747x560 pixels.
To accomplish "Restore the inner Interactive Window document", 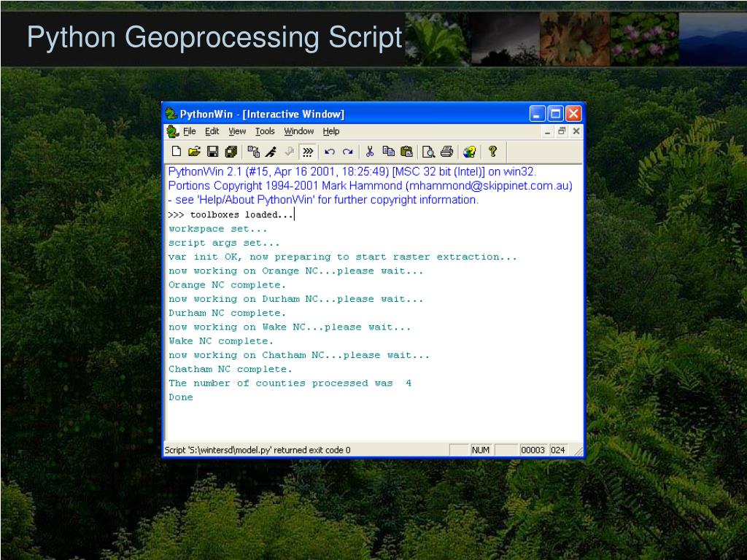I will point(562,131).
